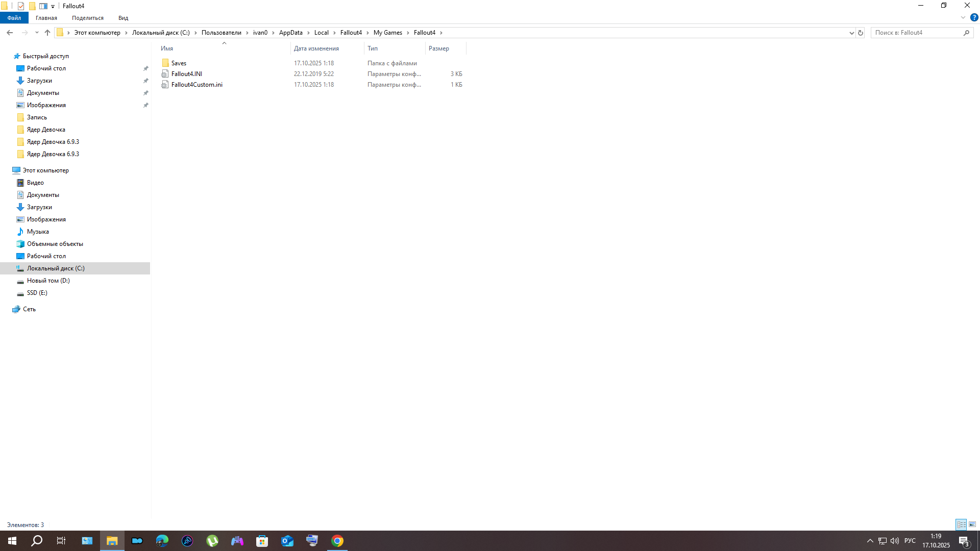The image size is (980, 551).
Task: Select Этот компьютер in the navigation pane
Action: point(46,170)
